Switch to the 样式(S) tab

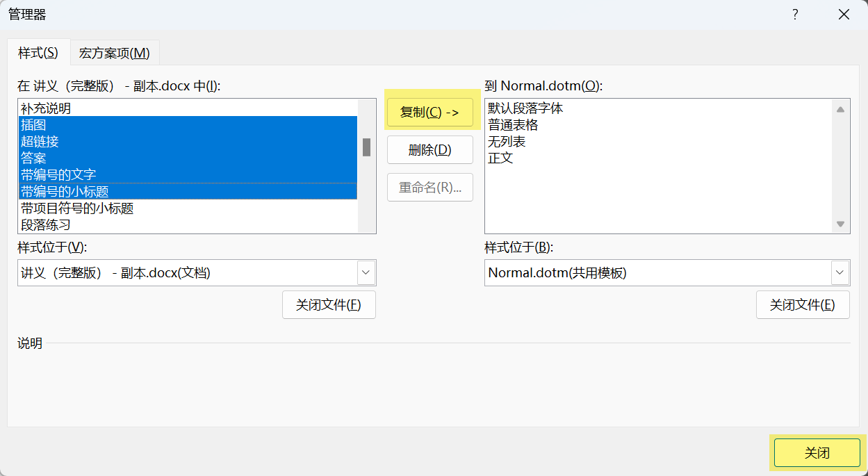pos(38,52)
